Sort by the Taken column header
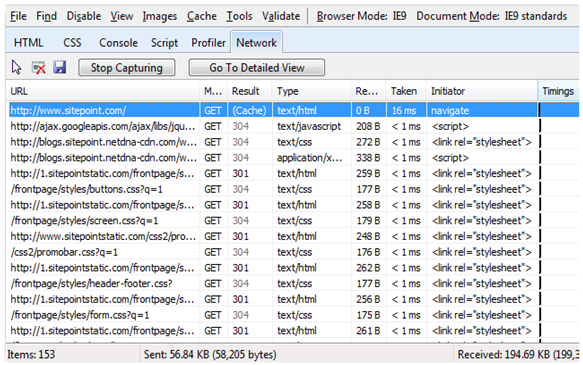Image resolution: width=583 pixels, height=365 pixels. click(x=406, y=91)
